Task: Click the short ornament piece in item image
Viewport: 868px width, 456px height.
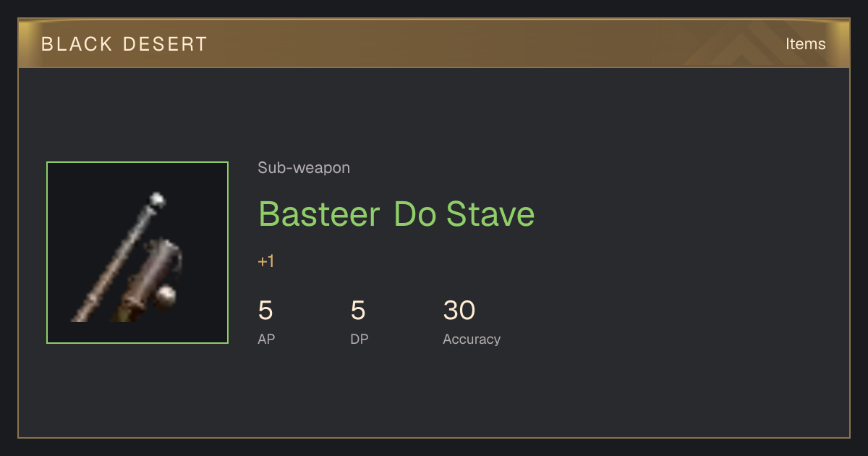Action: 149,279
